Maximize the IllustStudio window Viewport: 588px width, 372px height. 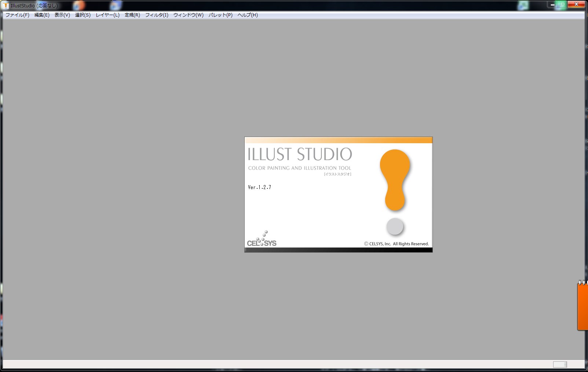[x=562, y=4]
